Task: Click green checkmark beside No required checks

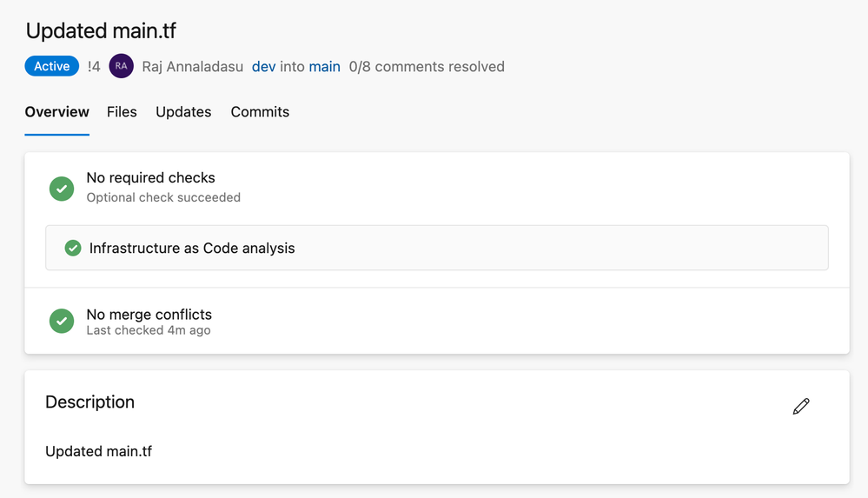Action: [x=62, y=188]
